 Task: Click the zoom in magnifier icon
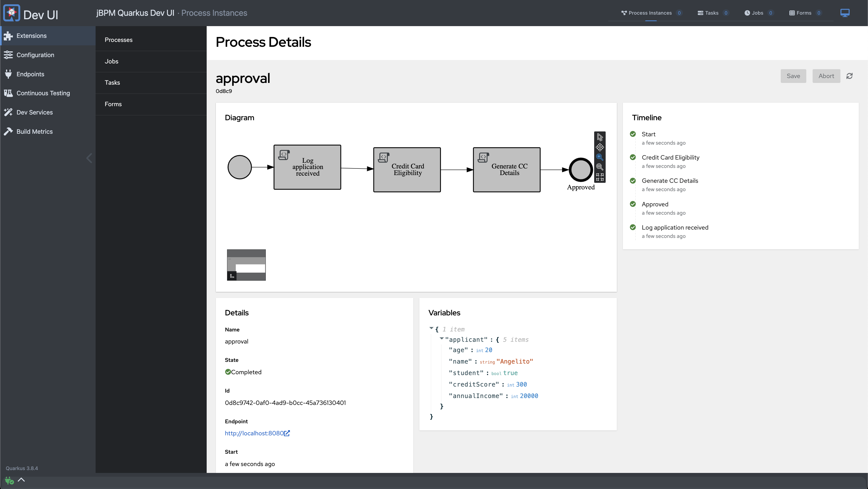[600, 157]
